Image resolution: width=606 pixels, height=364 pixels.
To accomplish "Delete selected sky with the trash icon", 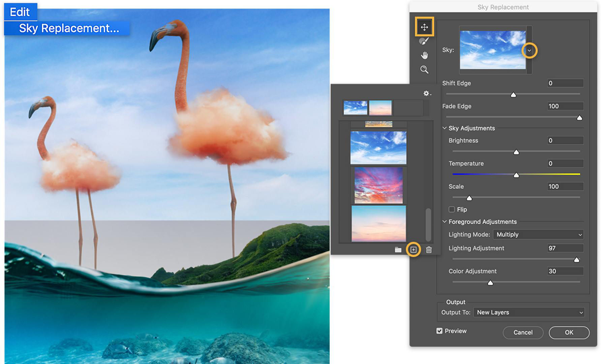I will 429,250.
